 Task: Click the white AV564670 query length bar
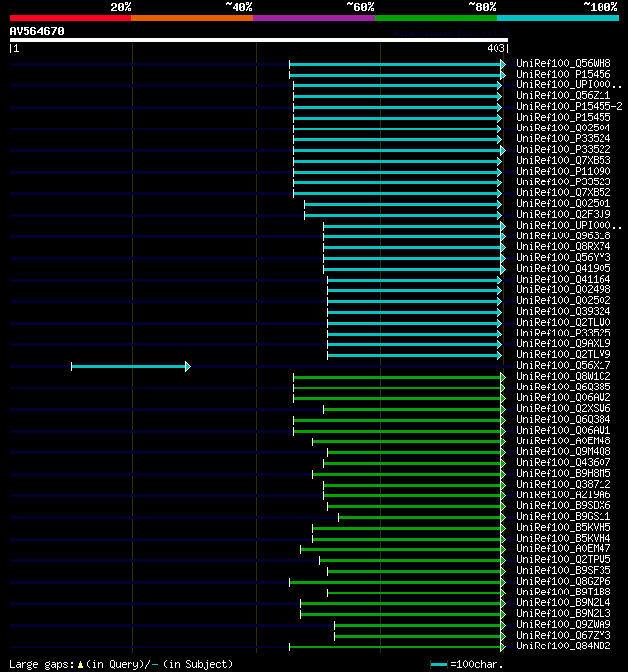click(x=259, y=40)
